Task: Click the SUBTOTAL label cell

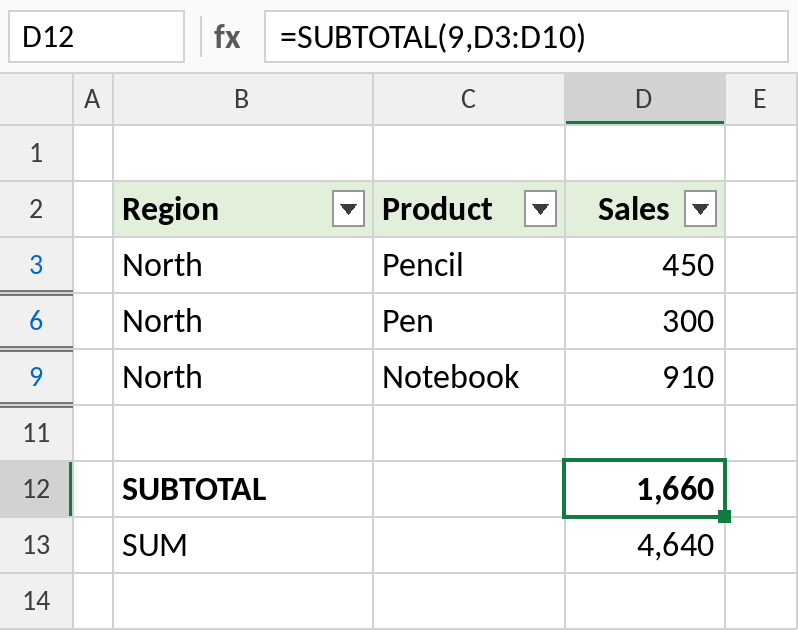Action: tap(243, 489)
